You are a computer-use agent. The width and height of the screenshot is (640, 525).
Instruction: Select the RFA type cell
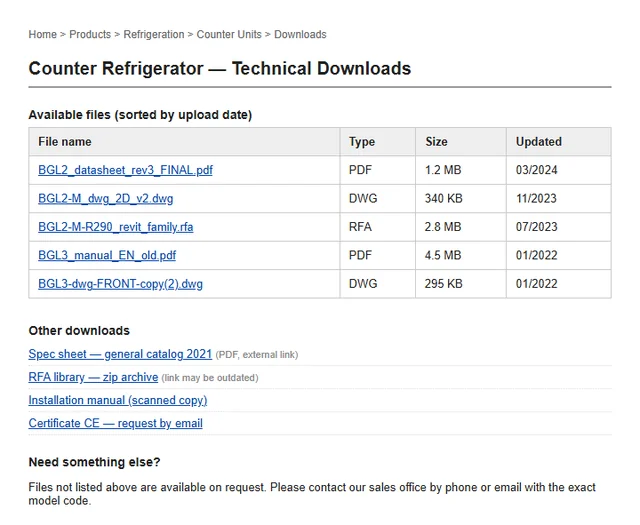point(378,227)
